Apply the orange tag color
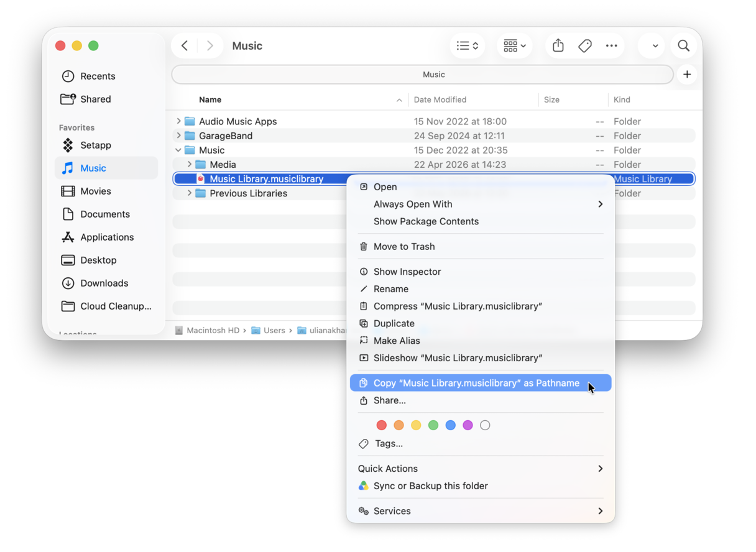756x552 pixels. click(399, 425)
